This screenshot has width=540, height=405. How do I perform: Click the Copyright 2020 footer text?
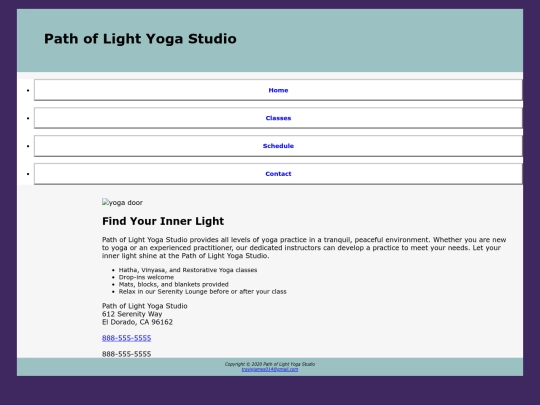tap(270, 364)
